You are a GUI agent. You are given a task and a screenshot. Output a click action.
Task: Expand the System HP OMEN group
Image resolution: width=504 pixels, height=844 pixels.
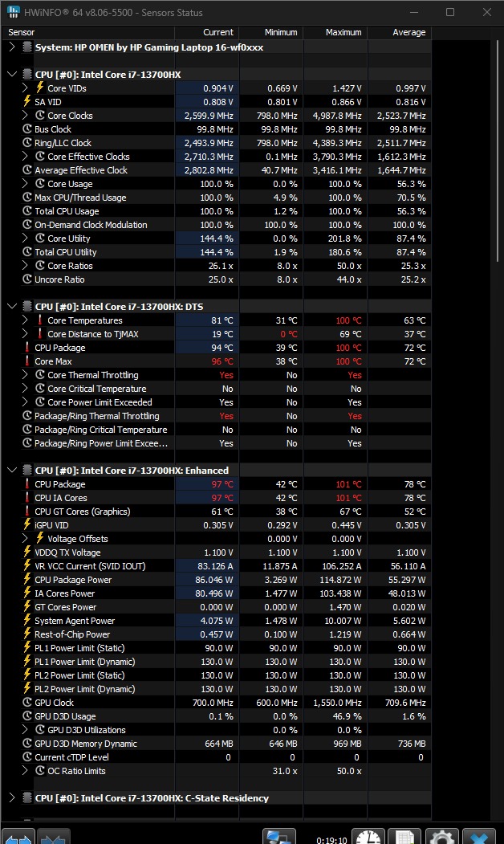[12, 47]
